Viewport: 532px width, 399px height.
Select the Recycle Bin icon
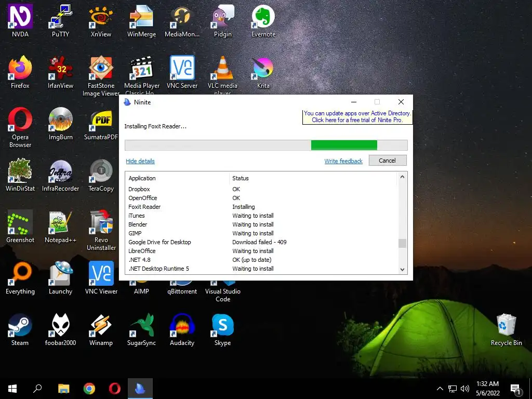pyautogui.click(x=506, y=329)
